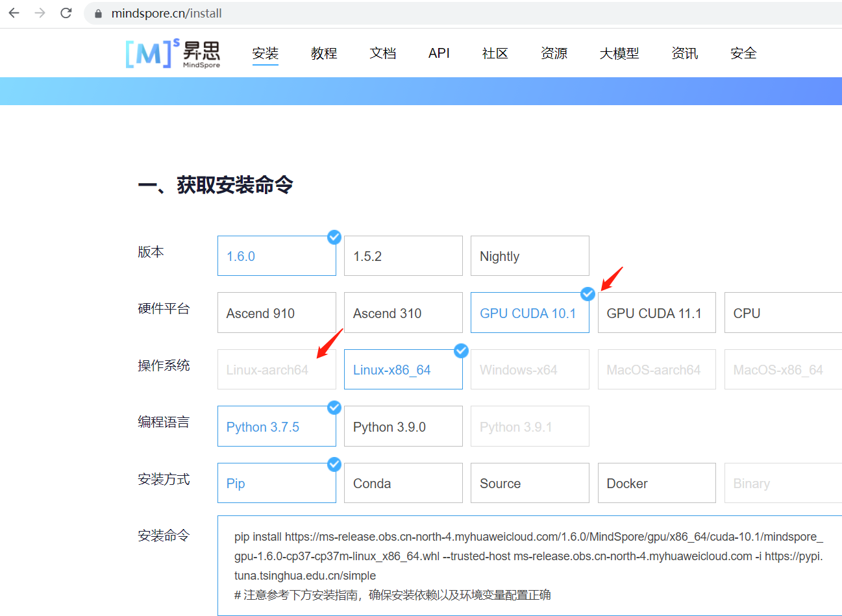
Task: Click the pip install command text box
Action: (x=530, y=565)
